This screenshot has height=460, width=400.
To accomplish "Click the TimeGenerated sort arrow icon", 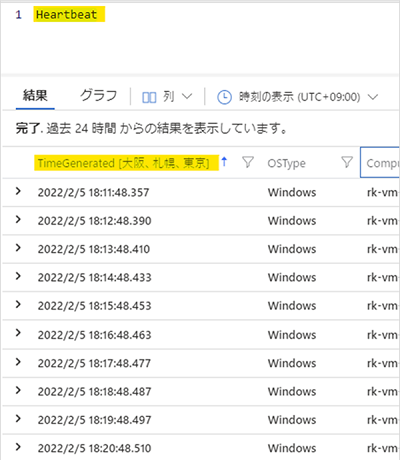I will [224, 162].
